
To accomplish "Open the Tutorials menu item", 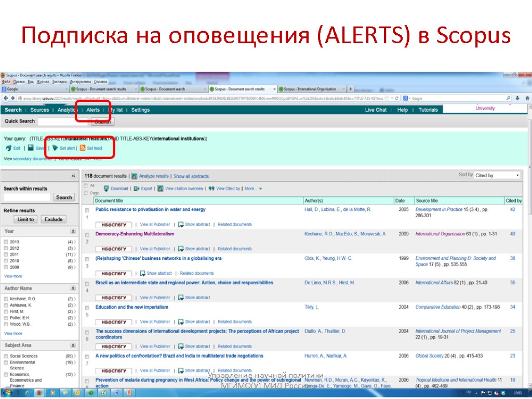I will [428, 110].
